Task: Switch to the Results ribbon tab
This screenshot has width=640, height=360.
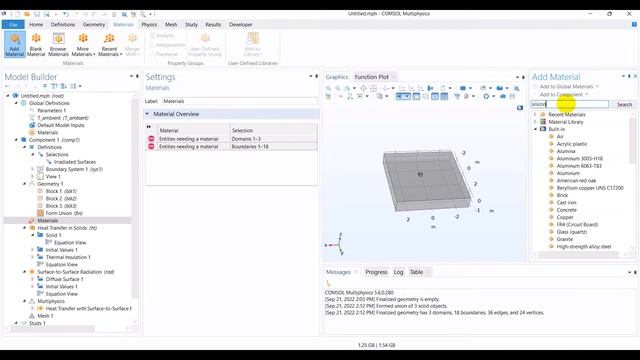Action: pyautogui.click(x=213, y=24)
